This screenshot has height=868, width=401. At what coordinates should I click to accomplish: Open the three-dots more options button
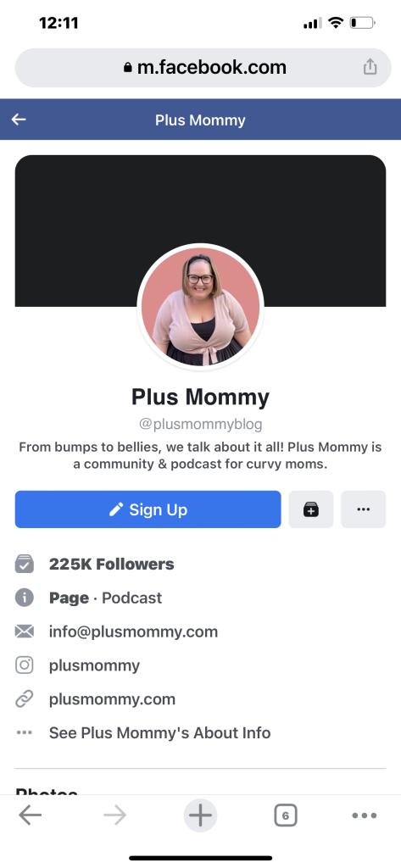point(364,509)
